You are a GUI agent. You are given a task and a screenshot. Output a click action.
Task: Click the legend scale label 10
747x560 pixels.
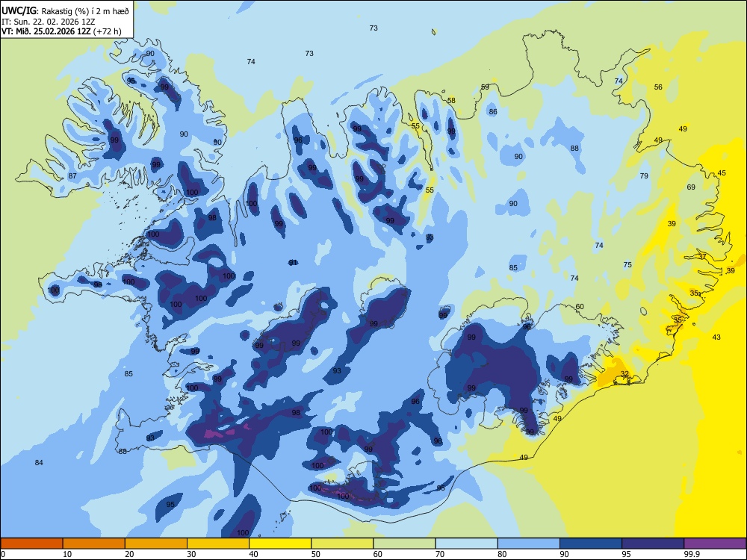[67, 554]
